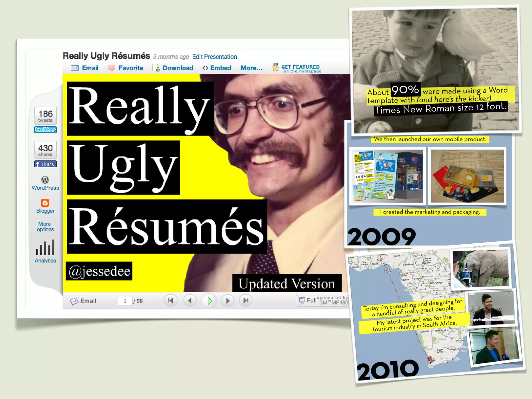Go to previous slide

point(190,301)
